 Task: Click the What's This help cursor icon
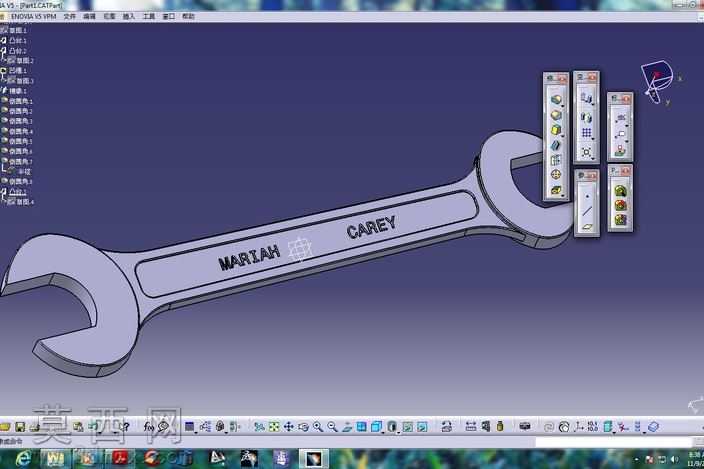(125, 426)
